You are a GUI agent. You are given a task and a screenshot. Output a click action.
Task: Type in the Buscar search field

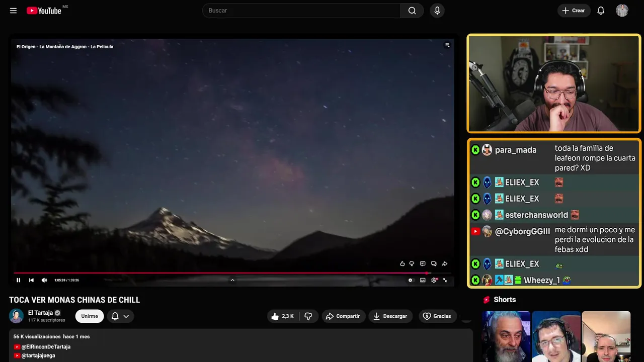(301, 11)
